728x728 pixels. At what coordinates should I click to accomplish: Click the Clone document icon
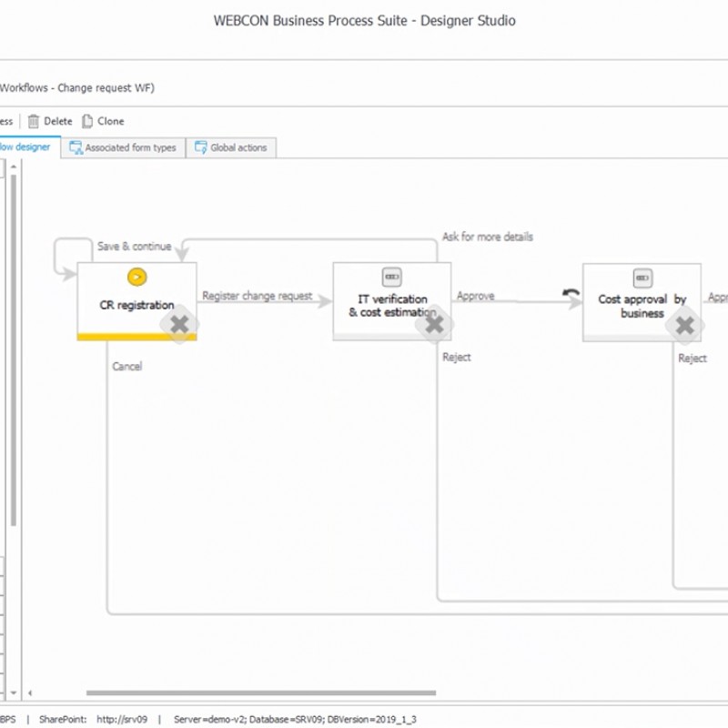point(87,121)
